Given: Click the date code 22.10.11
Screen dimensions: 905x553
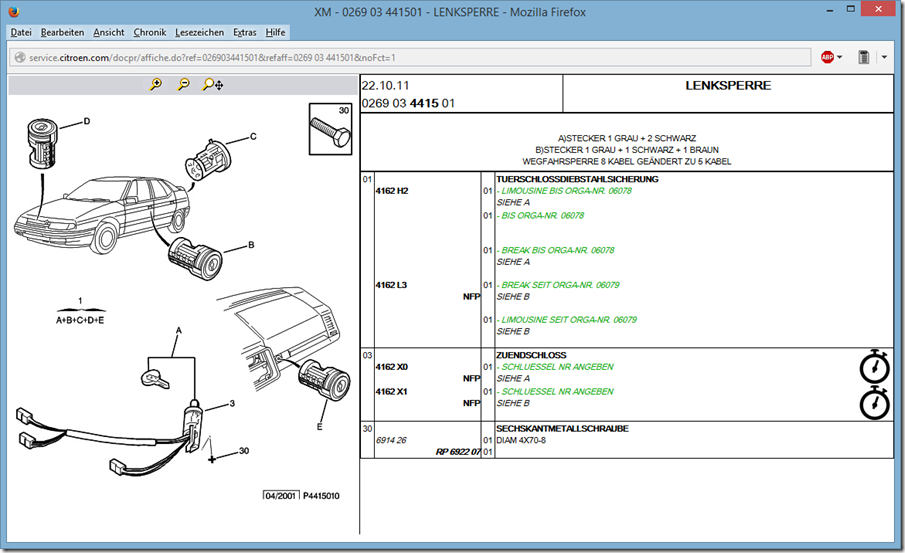Looking at the screenshot, I should (386, 85).
